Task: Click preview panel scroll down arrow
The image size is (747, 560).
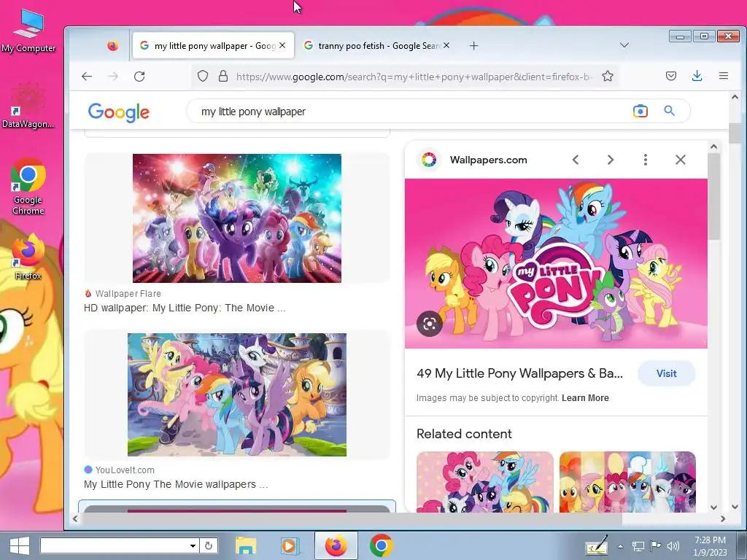Action: (x=713, y=507)
